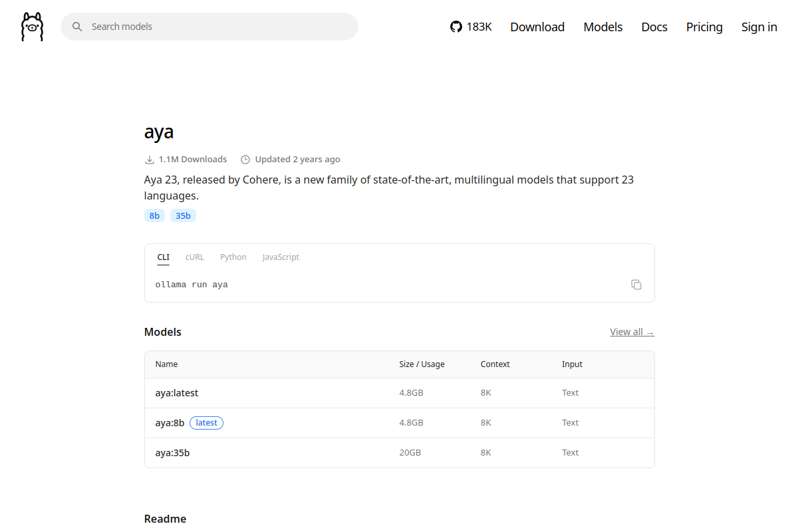Screen dimensions: 798x532
Task: Switch to the cURL tab
Action: tap(195, 257)
